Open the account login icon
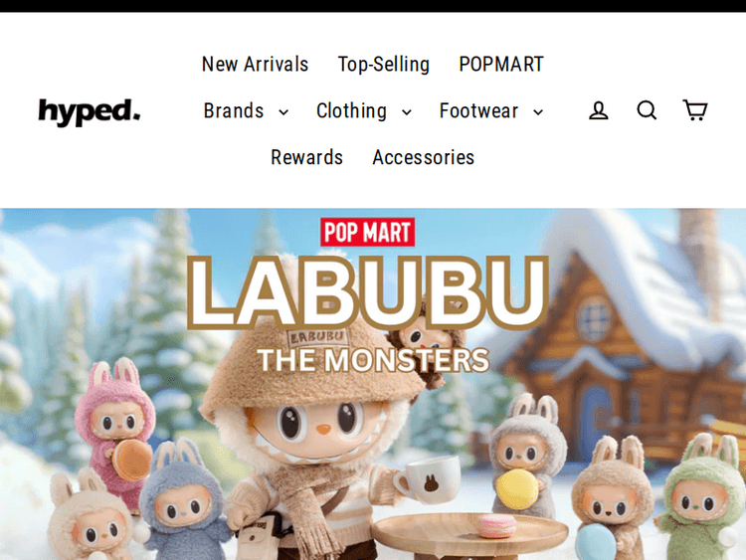Viewport: 746px width, 560px height. coord(598,110)
